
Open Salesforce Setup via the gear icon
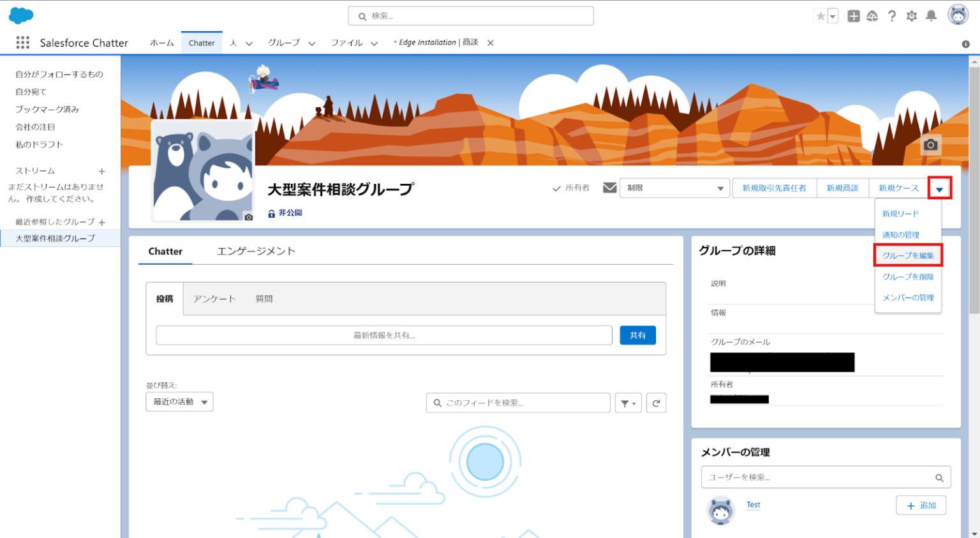pos(912,16)
